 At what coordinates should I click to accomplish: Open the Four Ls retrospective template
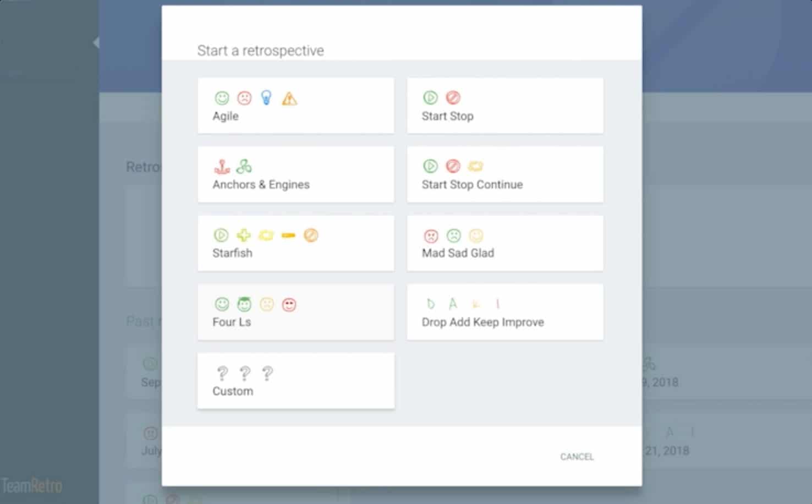pyautogui.click(x=296, y=312)
